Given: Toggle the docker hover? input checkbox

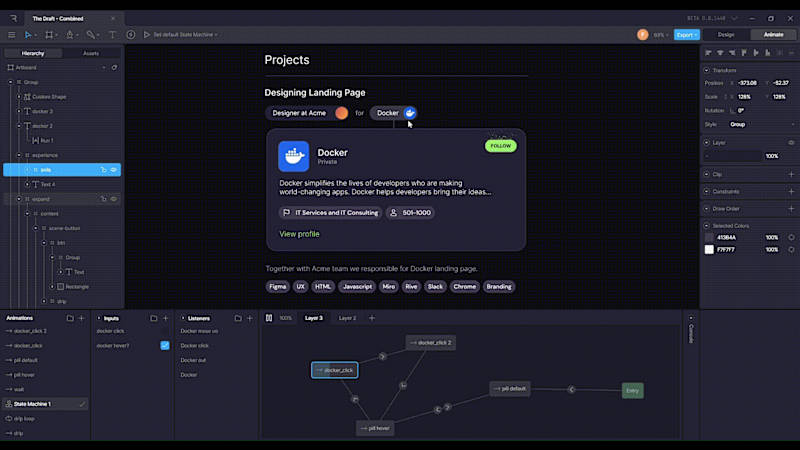Looking at the screenshot, I should point(165,345).
